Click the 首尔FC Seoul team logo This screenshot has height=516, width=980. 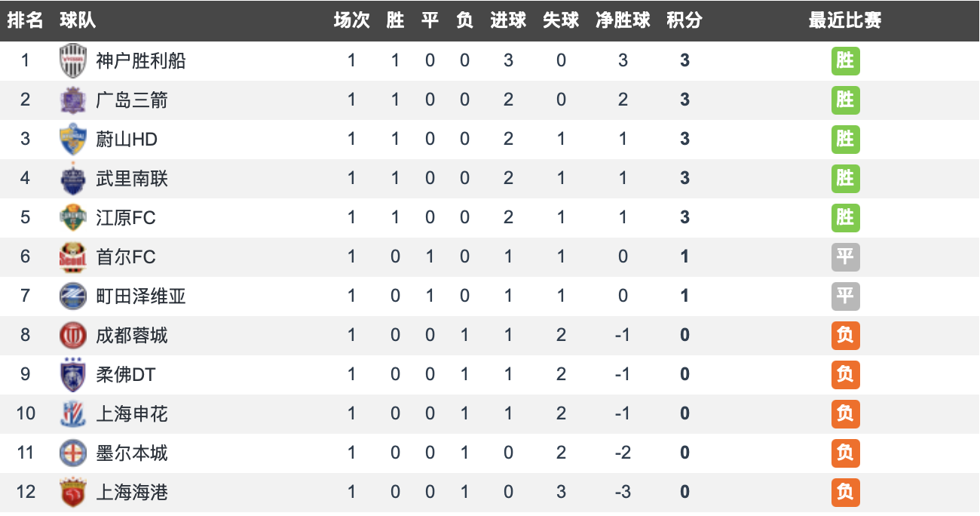point(73,257)
